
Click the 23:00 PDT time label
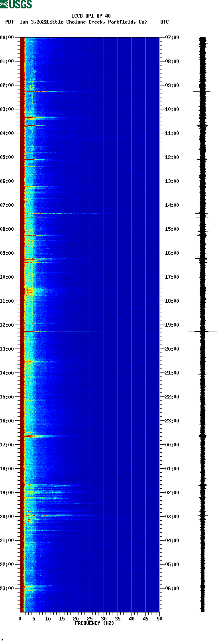point(7,589)
